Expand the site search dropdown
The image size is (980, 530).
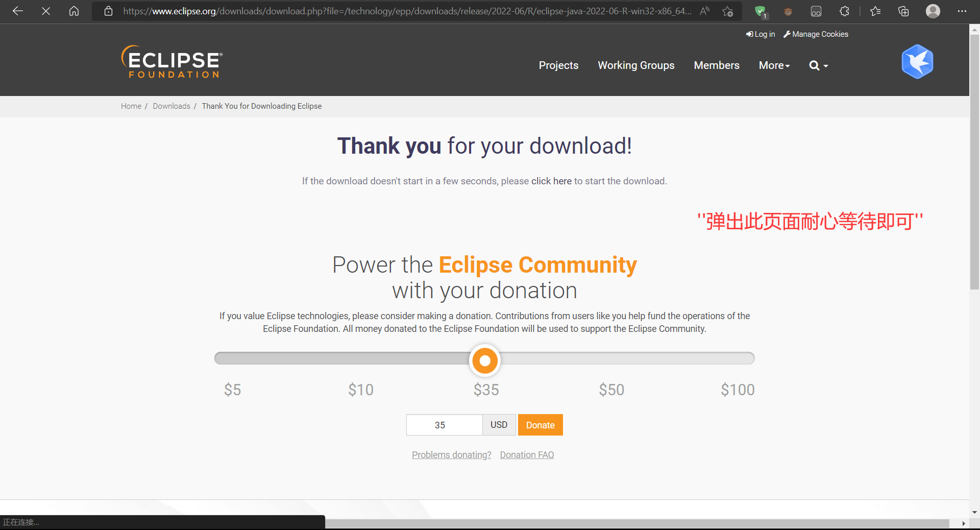819,65
